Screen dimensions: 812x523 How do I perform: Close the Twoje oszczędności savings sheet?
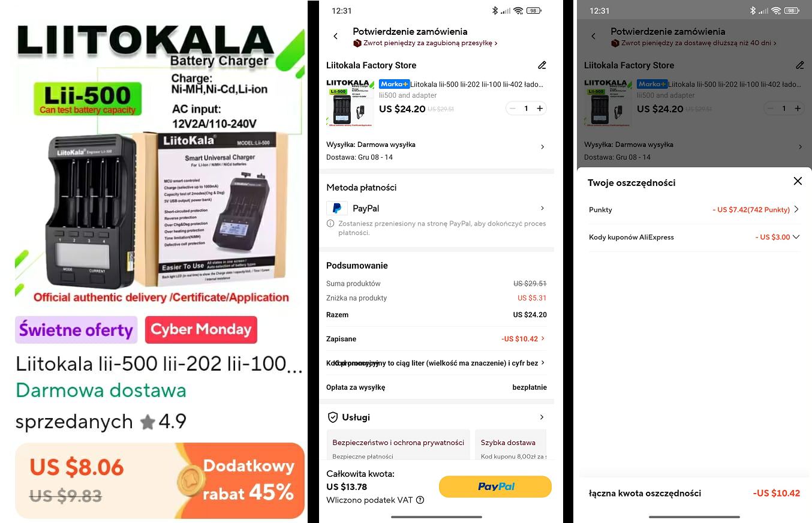[x=798, y=181]
